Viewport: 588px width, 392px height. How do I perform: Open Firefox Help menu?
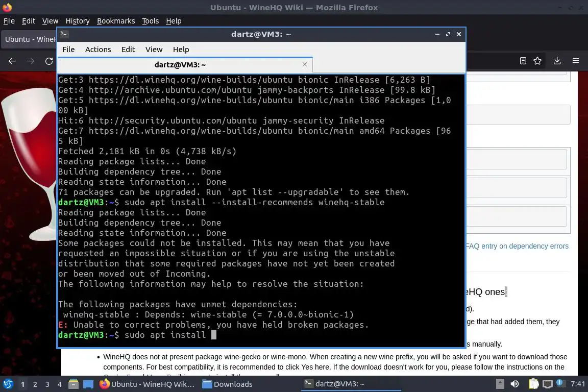coord(174,21)
